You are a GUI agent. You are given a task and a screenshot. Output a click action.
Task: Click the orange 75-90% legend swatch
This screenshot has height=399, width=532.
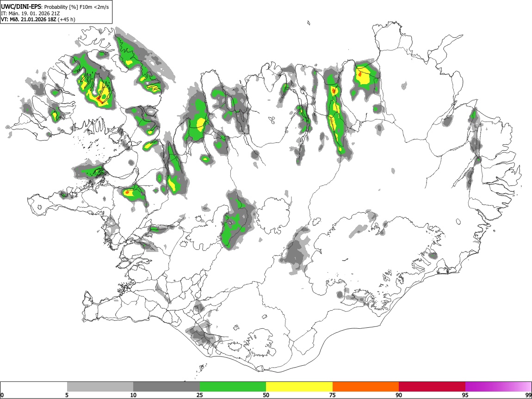pos(365,387)
